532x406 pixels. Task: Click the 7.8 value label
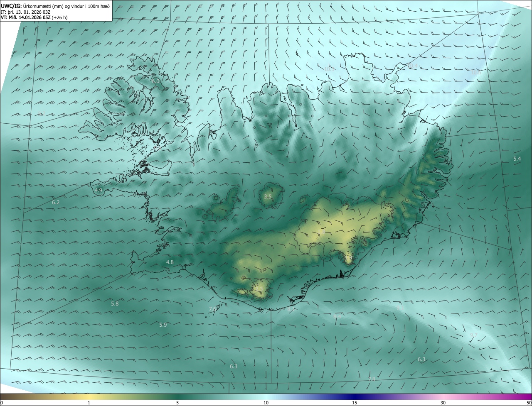372,379
